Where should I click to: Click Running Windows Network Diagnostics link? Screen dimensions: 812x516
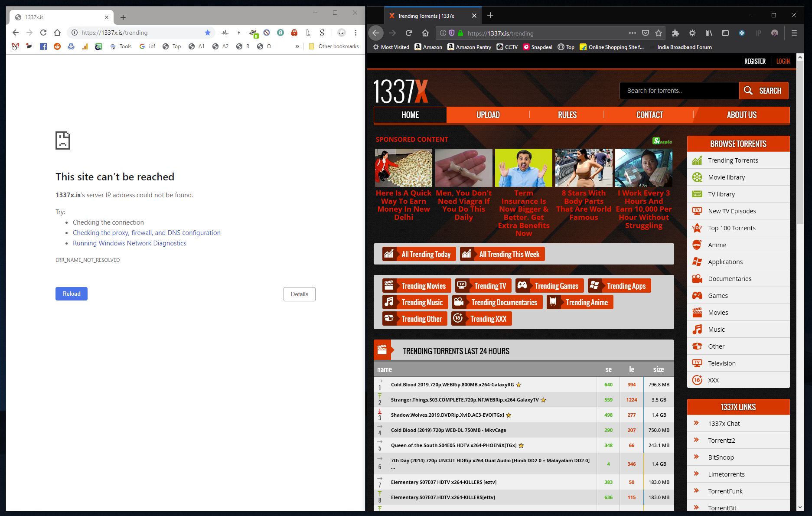pos(129,243)
